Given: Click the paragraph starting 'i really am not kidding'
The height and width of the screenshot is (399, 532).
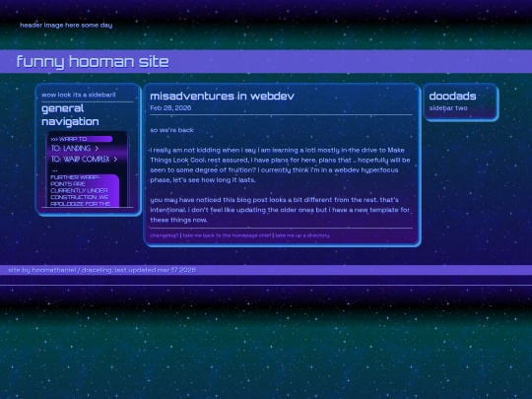Looking at the screenshot, I should pyautogui.click(x=280, y=165).
